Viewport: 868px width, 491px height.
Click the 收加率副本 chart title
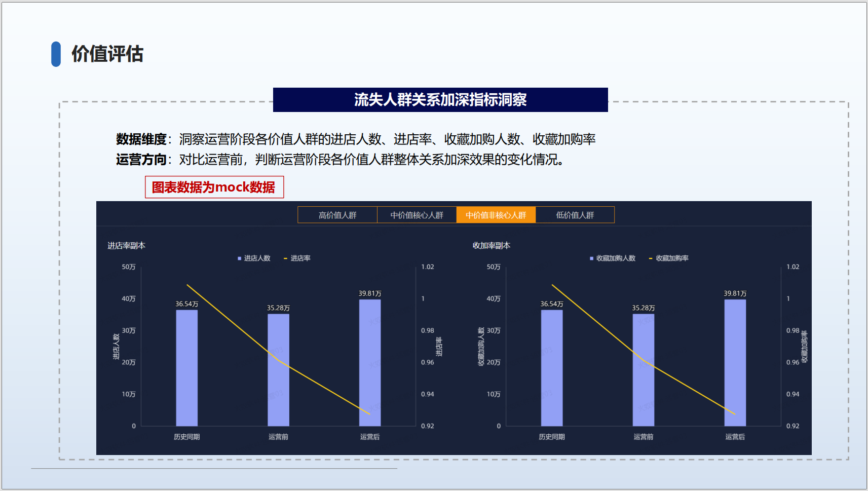tap(492, 246)
